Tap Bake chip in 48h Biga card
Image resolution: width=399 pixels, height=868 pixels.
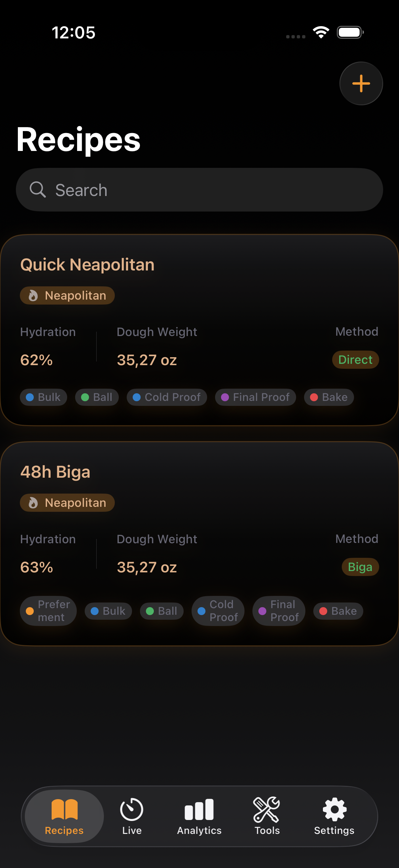338,610
